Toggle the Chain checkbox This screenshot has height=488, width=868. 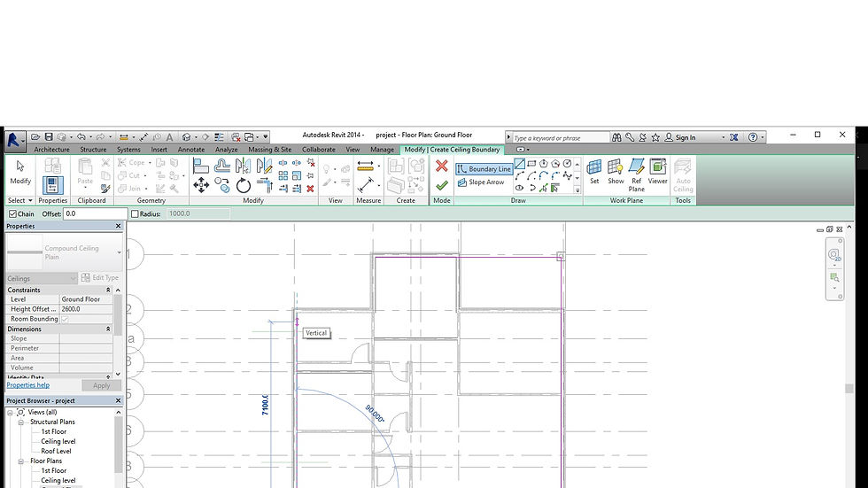(12, 214)
